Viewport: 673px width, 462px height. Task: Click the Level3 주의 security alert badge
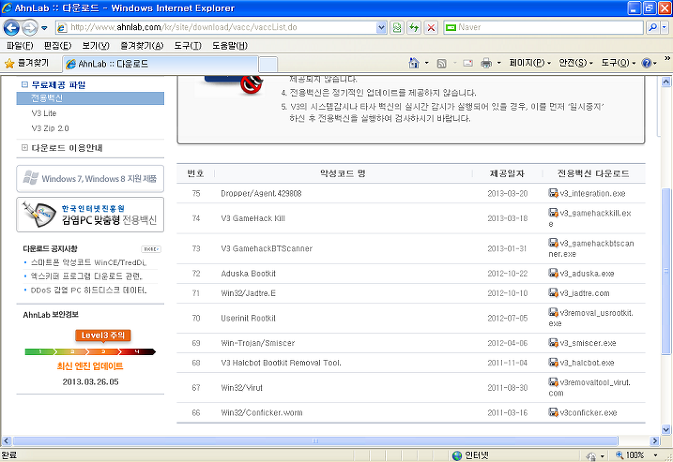click(103, 335)
